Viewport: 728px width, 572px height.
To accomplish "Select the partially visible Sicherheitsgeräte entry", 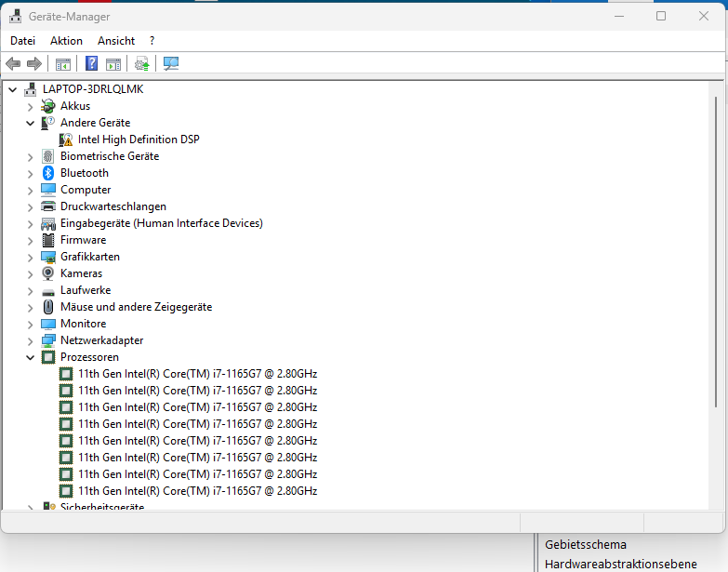I will [102, 506].
